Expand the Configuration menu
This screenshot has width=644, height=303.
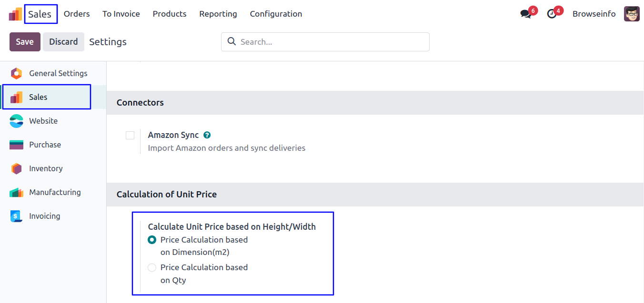(x=276, y=14)
